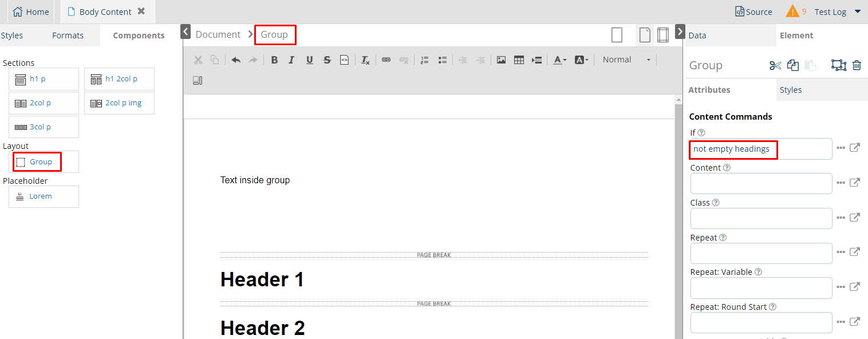Click the insert link icon

pos(386,60)
